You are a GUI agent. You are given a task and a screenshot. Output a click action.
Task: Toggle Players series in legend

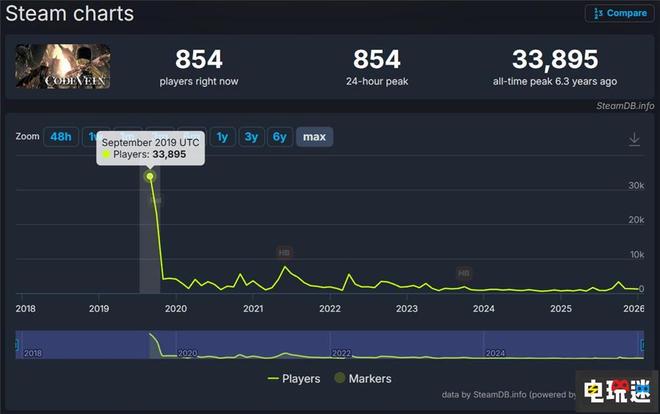pyautogui.click(x=295, y=379)
